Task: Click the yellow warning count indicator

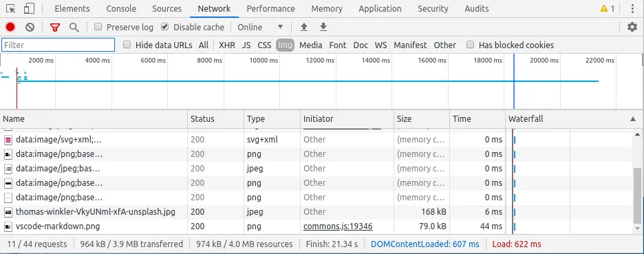Action: click(607, 9)
